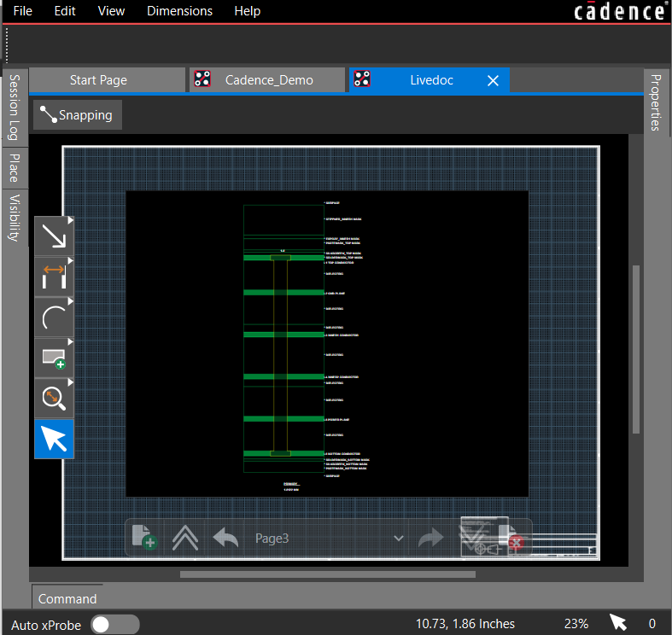Screen dimensions: 672x635
Task: Expand the arrow tool flyout triangle
Action: point(71,220)
